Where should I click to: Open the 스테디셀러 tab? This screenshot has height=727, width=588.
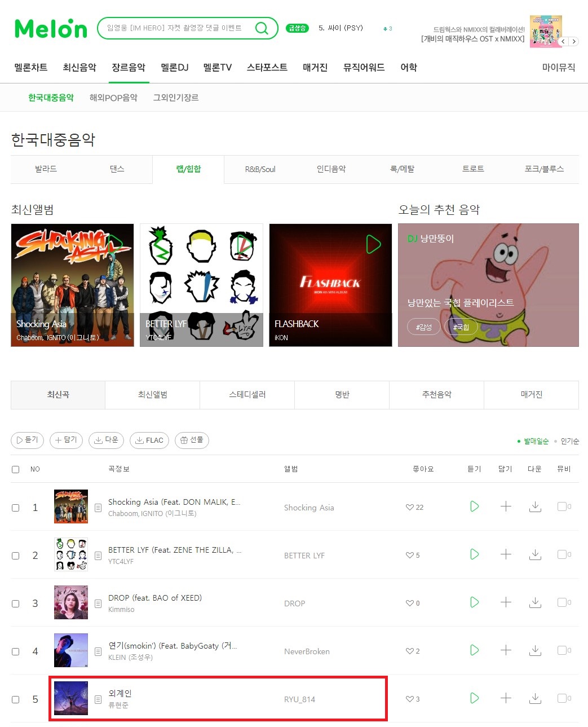click(x=247, y=395)
